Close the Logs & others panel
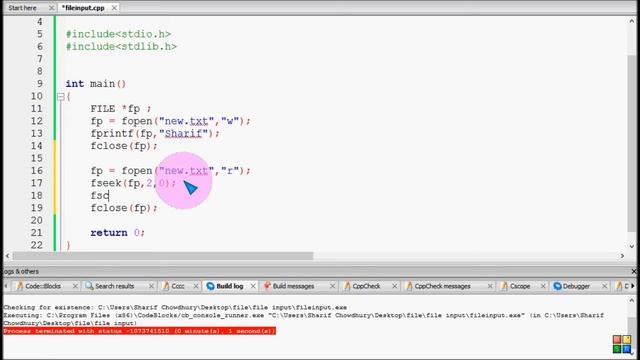 click(x=634, y=271)
